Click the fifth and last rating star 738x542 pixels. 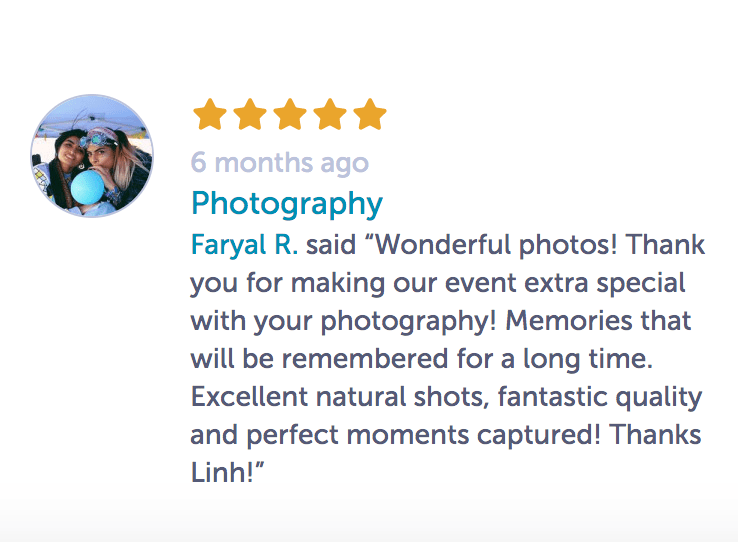pyautogui.click(x=369, y=116)
